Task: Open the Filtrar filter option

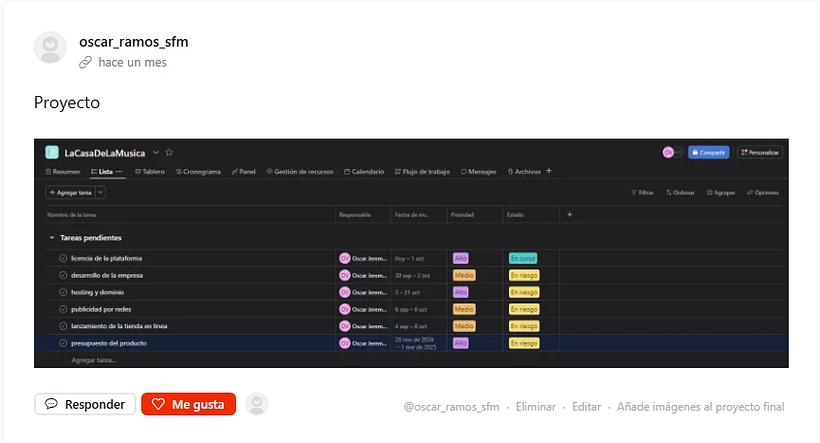Action: click(642, 192)
